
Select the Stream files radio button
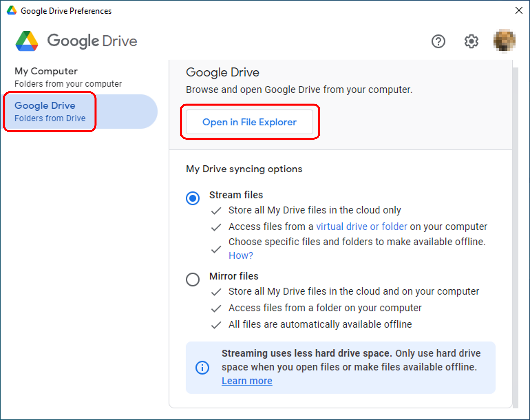192,198
